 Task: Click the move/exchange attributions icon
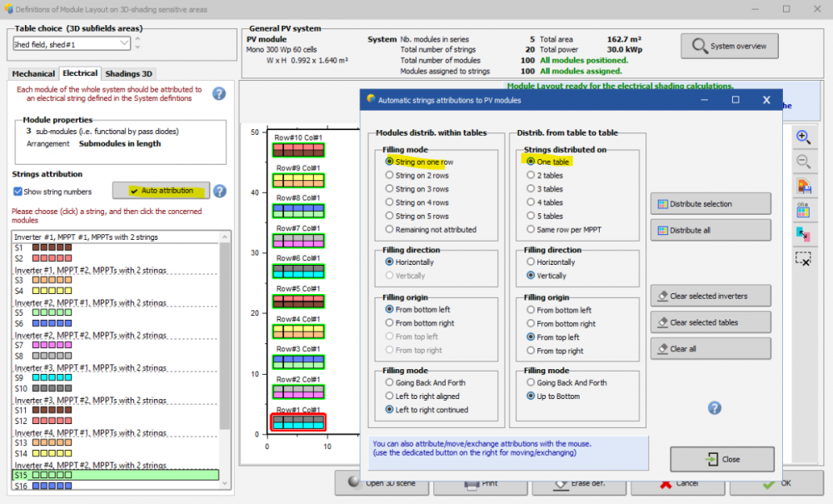(803, 234)
